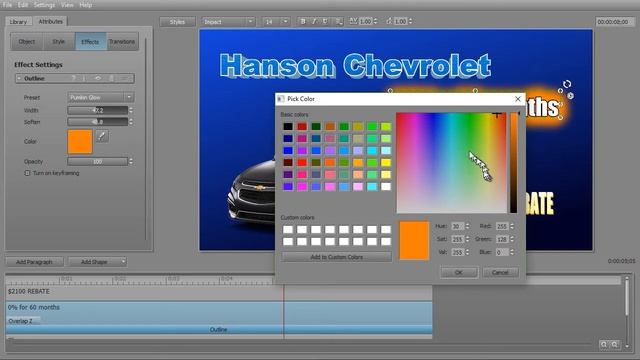640x360 pixels.
Task: Click the Styles button
Action: [177, 22]
